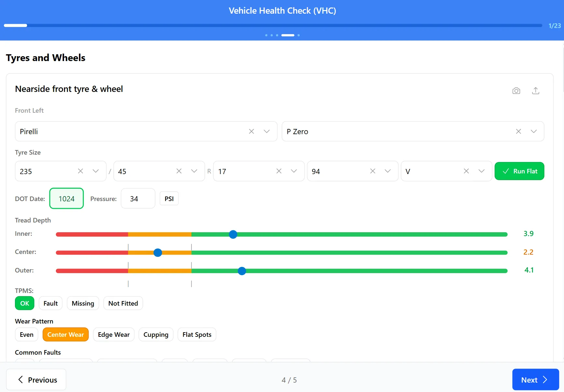Toggle the Run Flat option
564x392 pixels.
(519, 171)
